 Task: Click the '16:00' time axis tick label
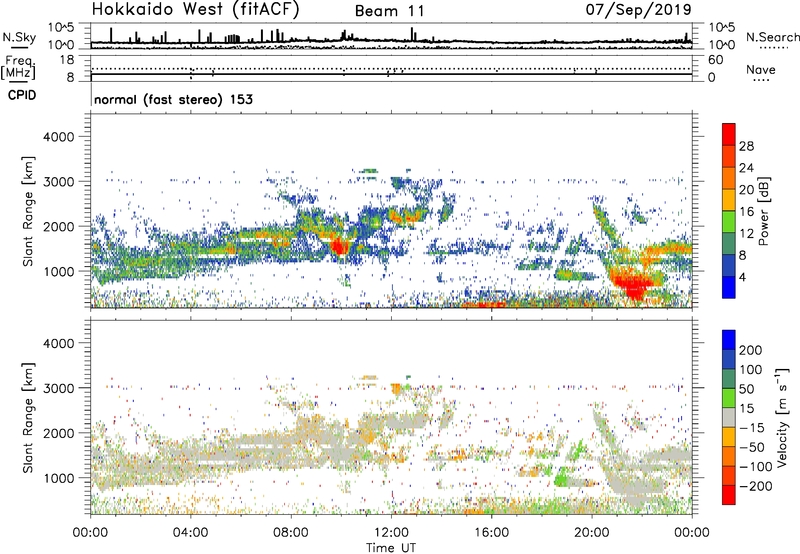coord(492,533)
